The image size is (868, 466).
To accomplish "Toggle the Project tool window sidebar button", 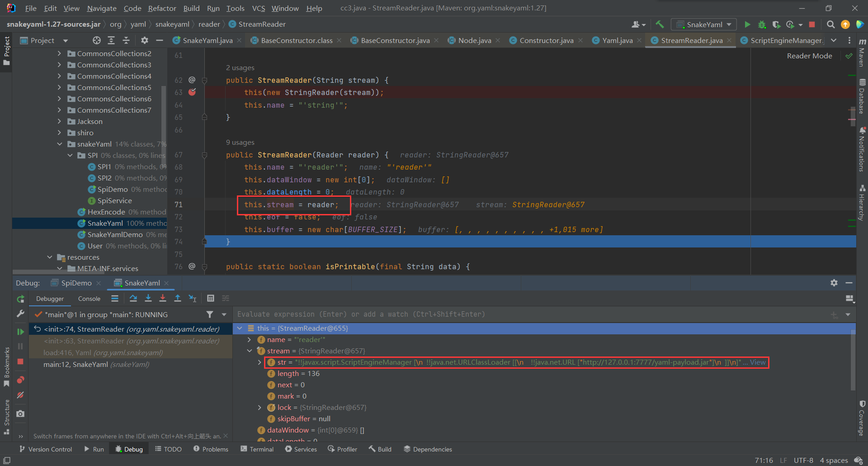I will (x=6, y=50).
